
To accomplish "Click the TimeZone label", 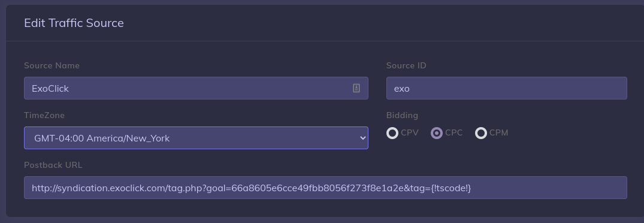I will (x=44, y=116).
